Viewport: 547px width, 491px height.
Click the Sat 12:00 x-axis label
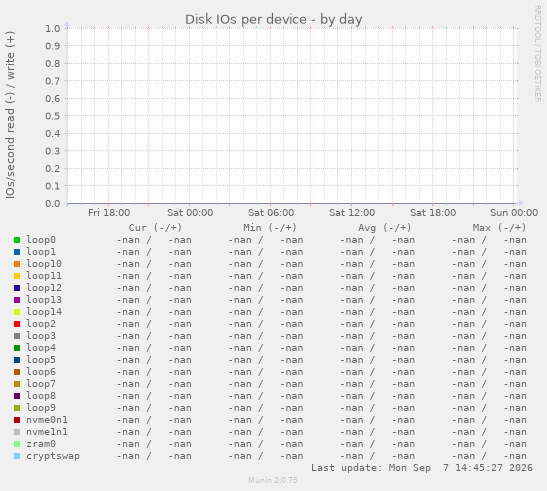(x=352, y=213)
